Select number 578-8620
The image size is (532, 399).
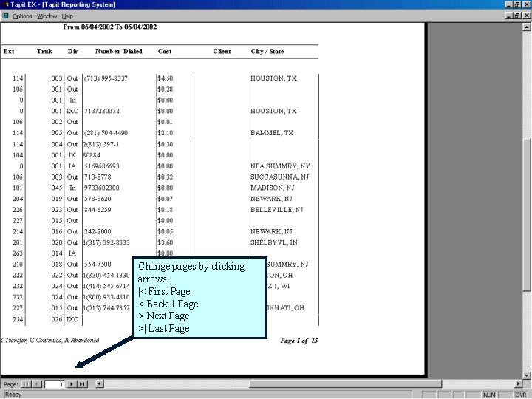pos(98,199)
